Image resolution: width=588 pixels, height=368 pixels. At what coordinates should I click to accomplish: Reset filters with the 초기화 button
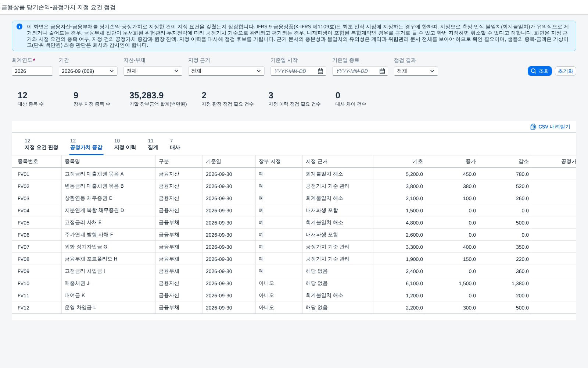(566, 71)
